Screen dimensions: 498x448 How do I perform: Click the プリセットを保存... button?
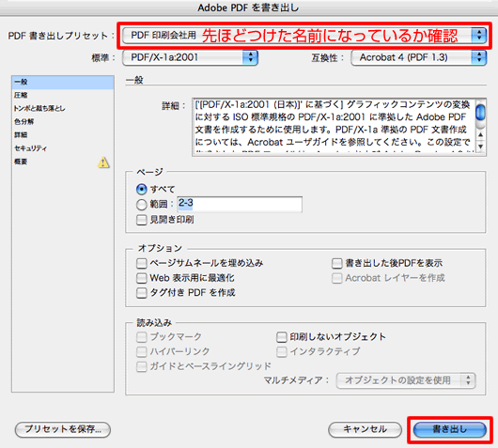[63, 429]
